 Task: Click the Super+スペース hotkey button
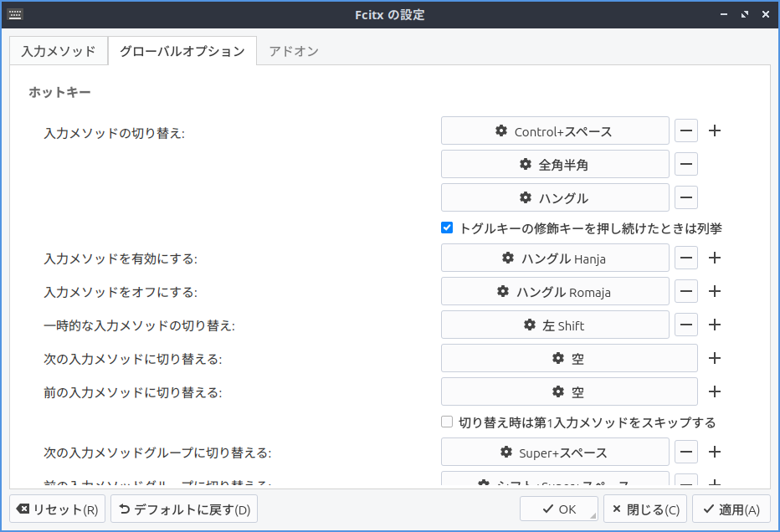pyautogui.click(x=555, y=452)
